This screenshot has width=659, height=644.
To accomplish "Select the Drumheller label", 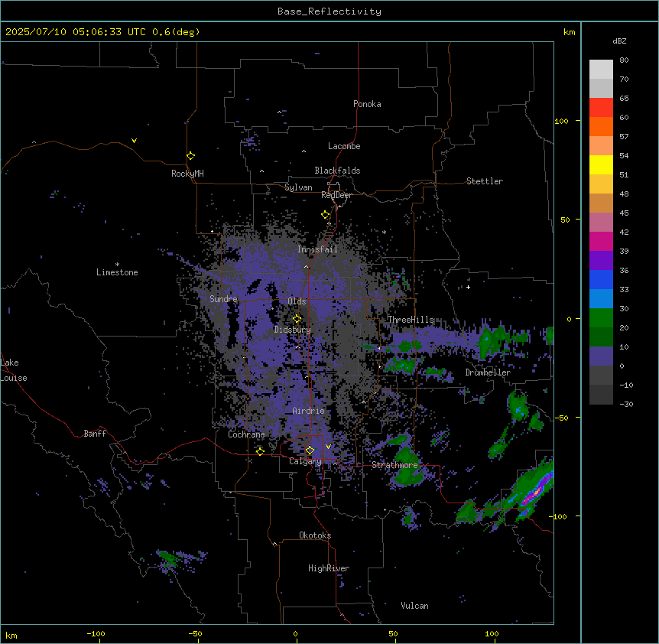I will 488,372.
